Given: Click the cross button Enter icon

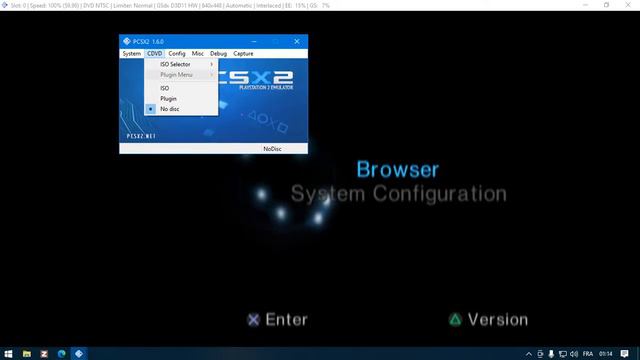Looking at the screenshot, I should [x=253, y=320].
